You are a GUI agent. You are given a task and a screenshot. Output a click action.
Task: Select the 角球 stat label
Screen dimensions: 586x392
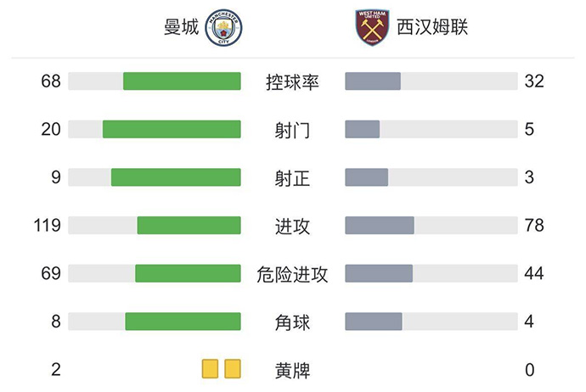pyautogui.click(x=292, y=322)
